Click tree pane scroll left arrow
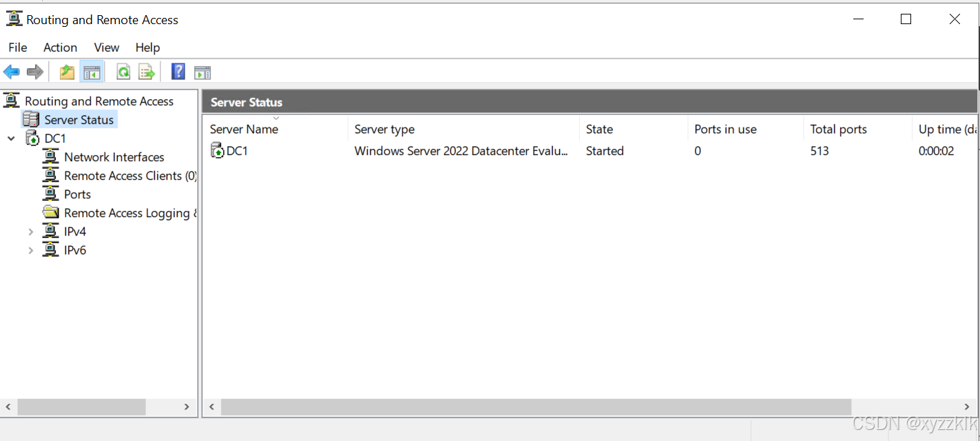980x441 pixels. (8, 407)
